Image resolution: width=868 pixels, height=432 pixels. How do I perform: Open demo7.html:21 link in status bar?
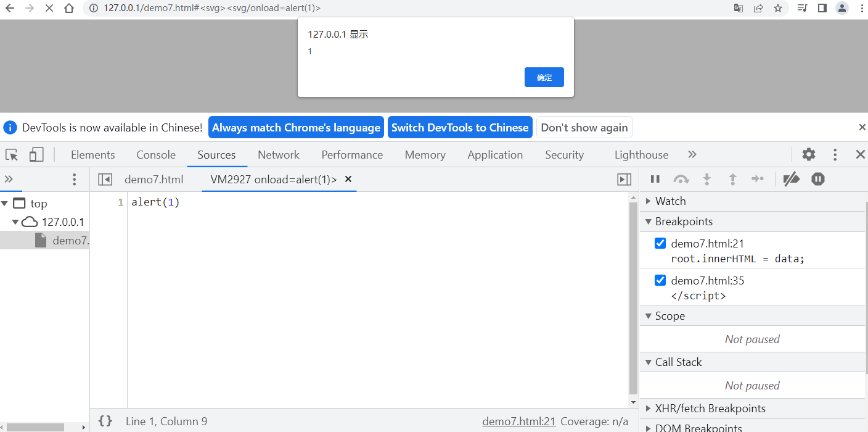[519, 422]
